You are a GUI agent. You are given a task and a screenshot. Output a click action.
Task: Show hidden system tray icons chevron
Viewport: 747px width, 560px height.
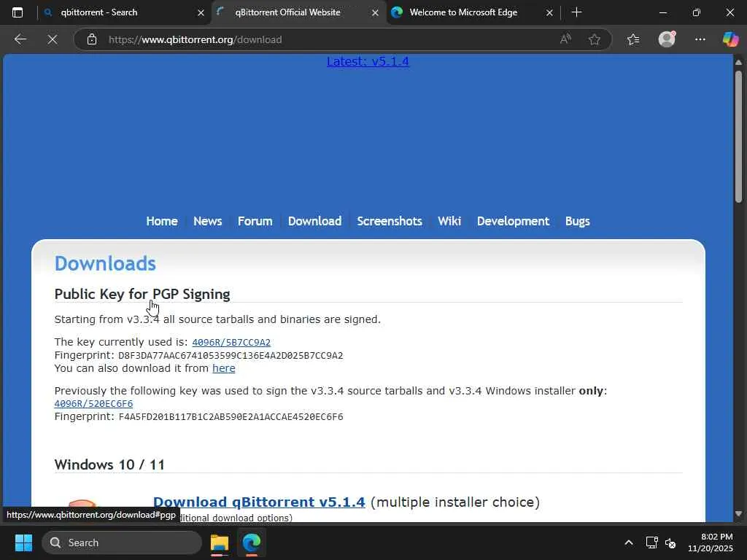click(x=629, y=542)
